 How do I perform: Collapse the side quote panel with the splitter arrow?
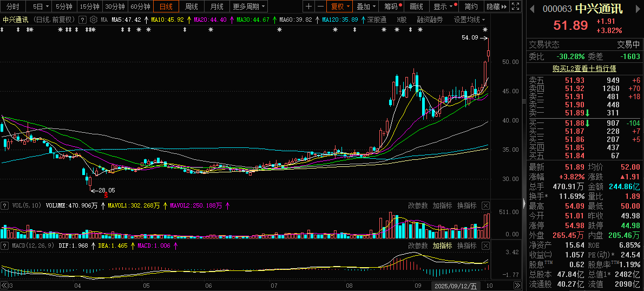click(524, 204)
